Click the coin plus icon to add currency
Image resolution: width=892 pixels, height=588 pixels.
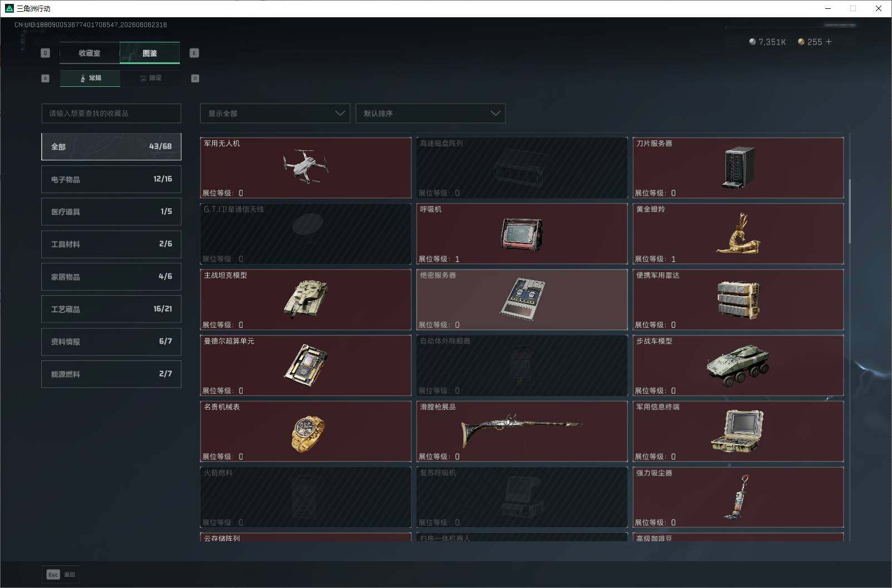click(x=829, y=42)
